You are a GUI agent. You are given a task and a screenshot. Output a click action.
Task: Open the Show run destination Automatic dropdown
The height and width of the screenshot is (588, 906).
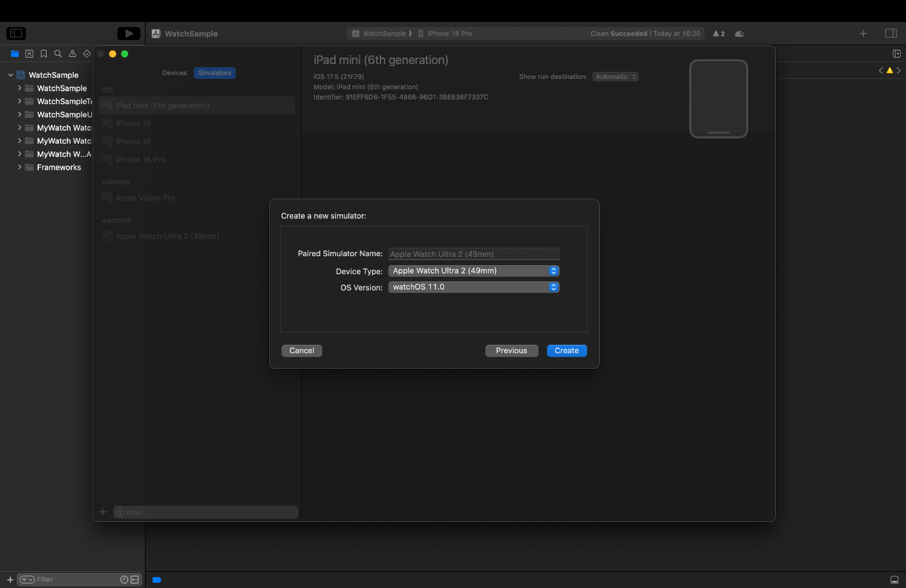(x=615, y=77)
